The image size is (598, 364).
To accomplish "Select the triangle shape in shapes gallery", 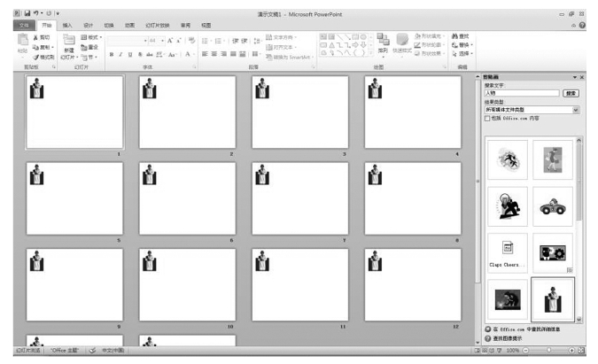I will [x=332, y=45].
